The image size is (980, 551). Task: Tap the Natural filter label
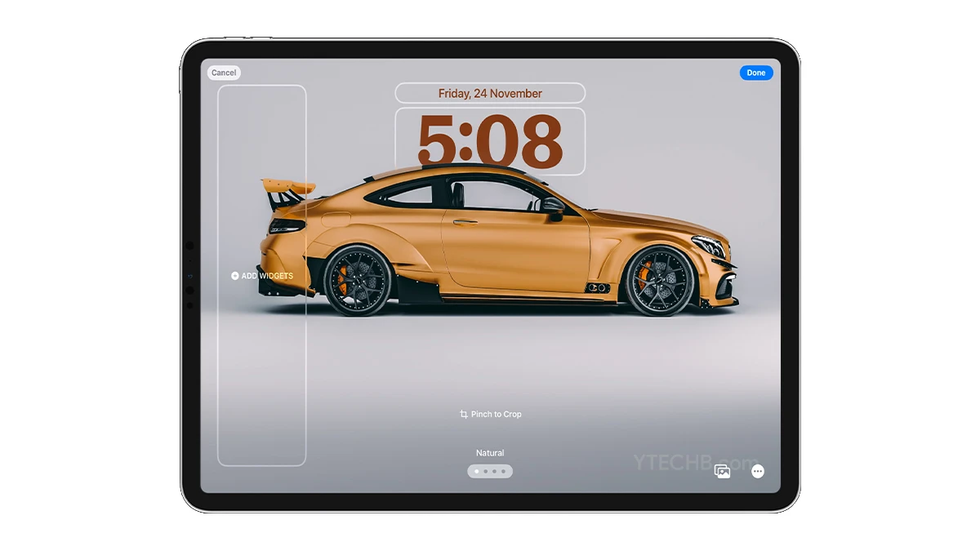click(x=490, y=453)
